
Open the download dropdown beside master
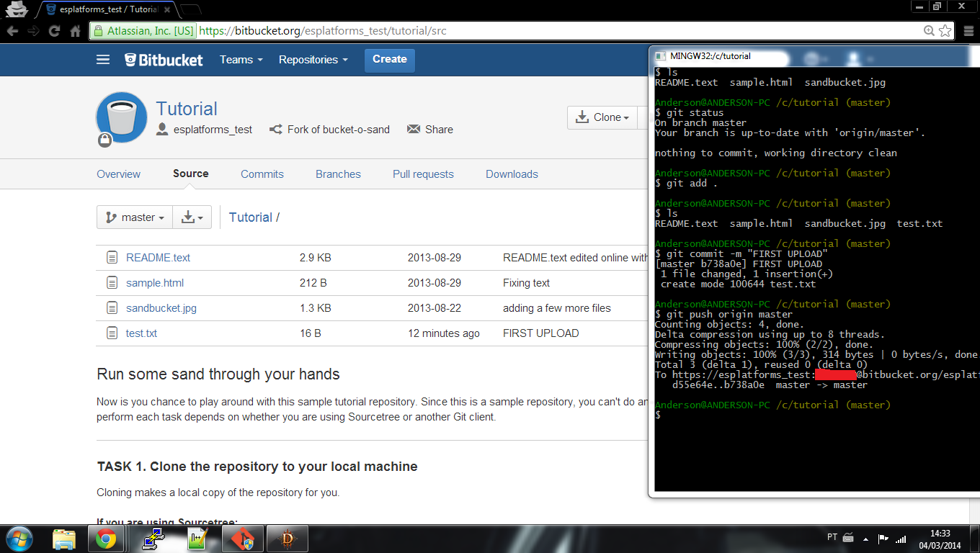tap(192, 217)
